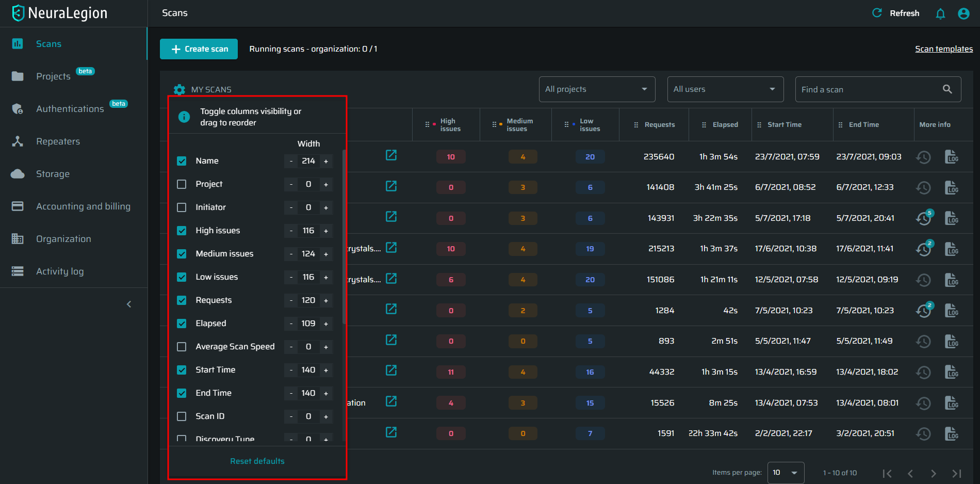
Task: Open the user account avatar menu
Action: pyautogui.click(x=963, y=13)
